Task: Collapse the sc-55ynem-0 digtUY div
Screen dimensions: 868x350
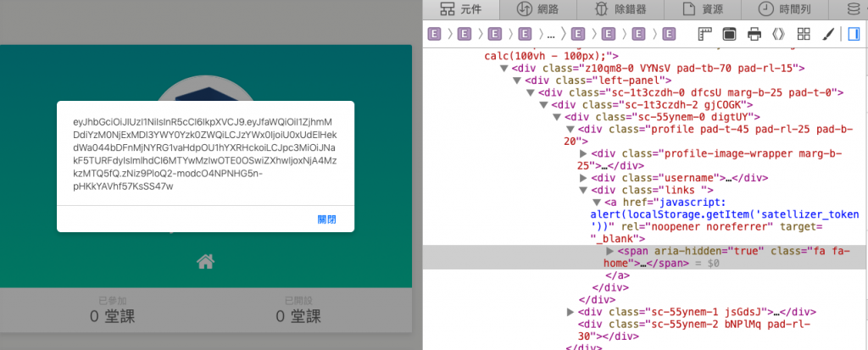Action: (x=557, y=118)
